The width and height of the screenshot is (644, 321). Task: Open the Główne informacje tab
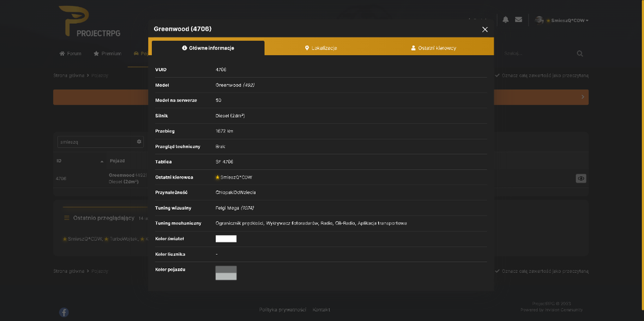pos(208,48)
